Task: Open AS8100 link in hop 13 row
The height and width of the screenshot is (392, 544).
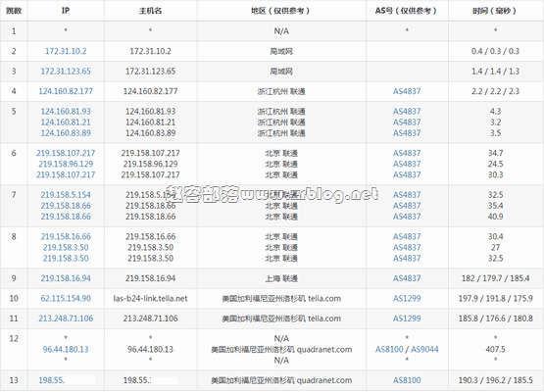Action: pos(407,380)
